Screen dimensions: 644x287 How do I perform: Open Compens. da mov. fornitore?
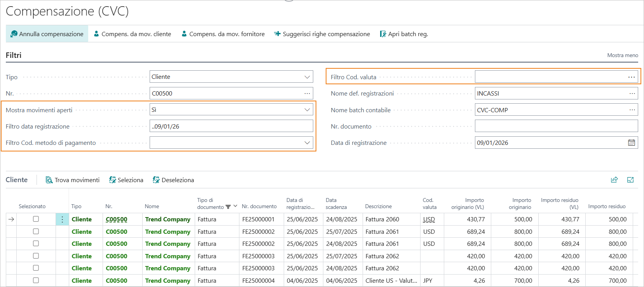(223, 34)
